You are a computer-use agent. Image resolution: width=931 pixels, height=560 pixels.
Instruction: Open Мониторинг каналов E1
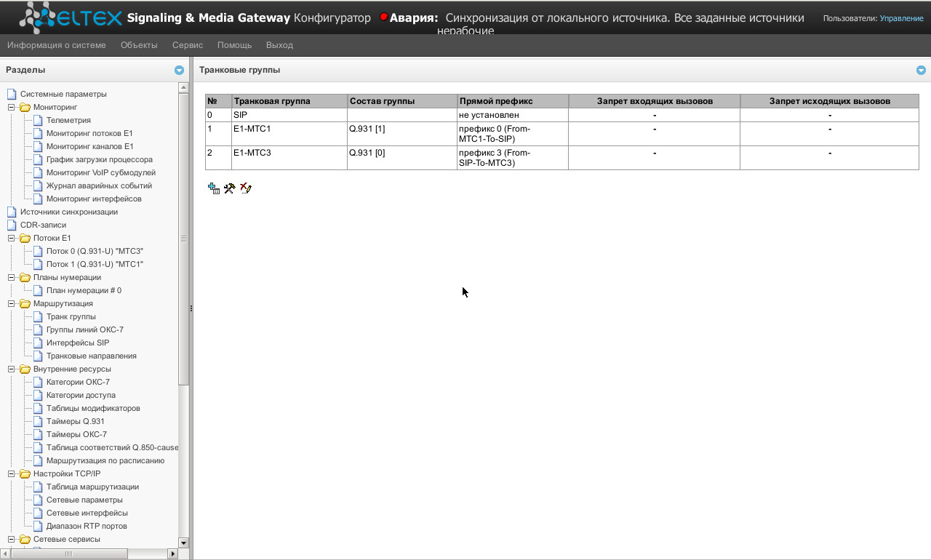[90, 146]
